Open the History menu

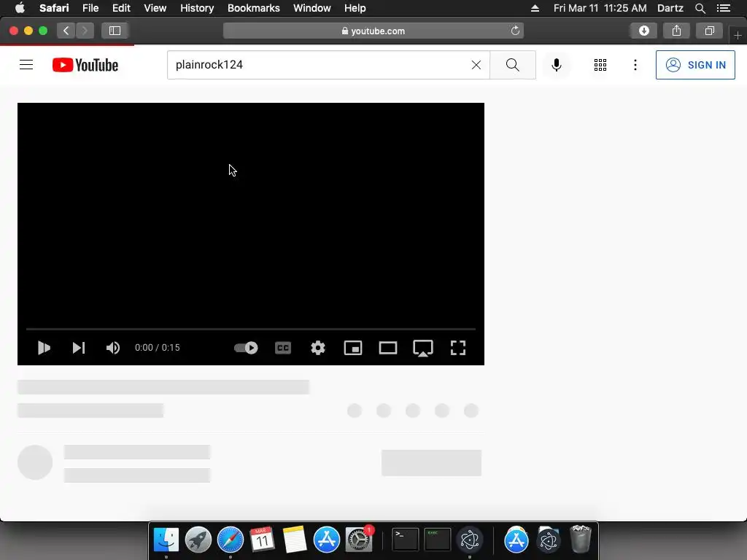coord(197,8)
